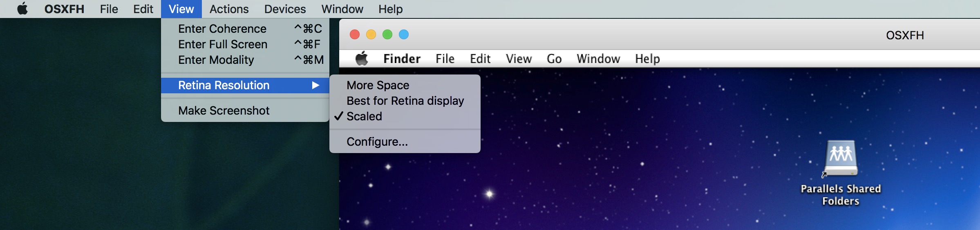Click the red close button of the OSXFH window
The image size is (980, 230).
[x=355, y=34]
